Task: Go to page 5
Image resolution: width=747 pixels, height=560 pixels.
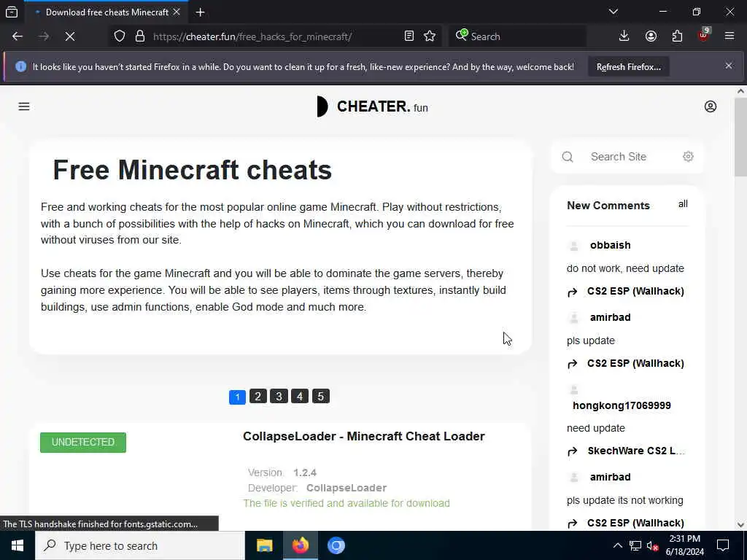Action: [x=321, y=396]
